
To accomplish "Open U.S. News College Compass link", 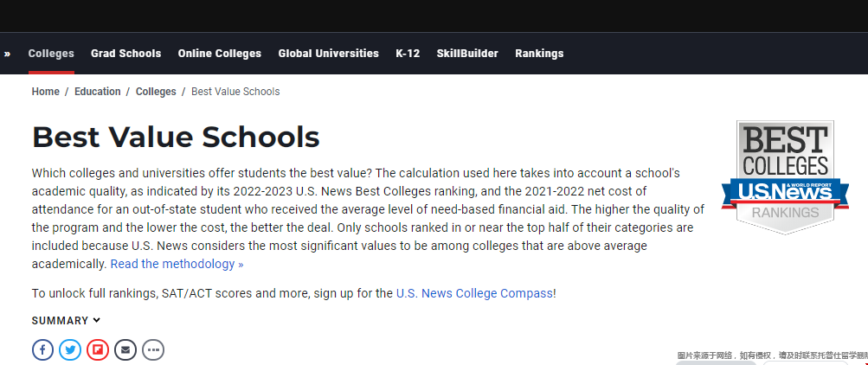I will pyautogui.click(x=474, y=293).
